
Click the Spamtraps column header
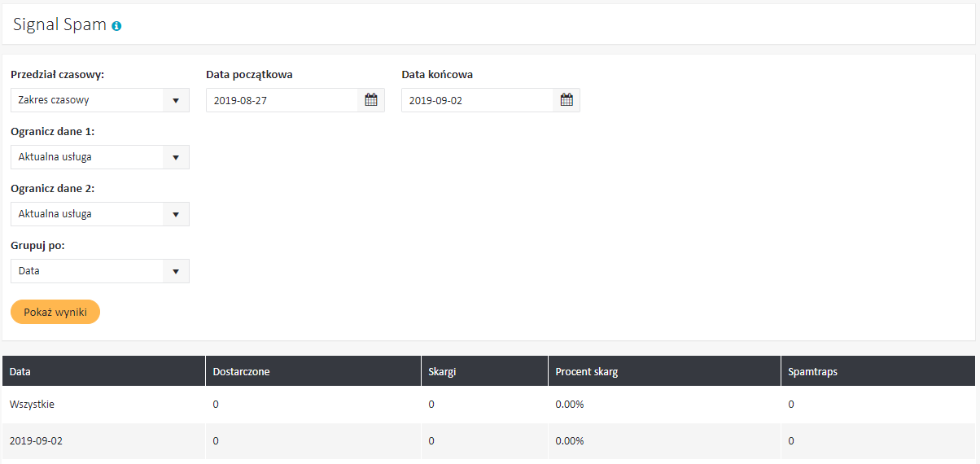812,371
